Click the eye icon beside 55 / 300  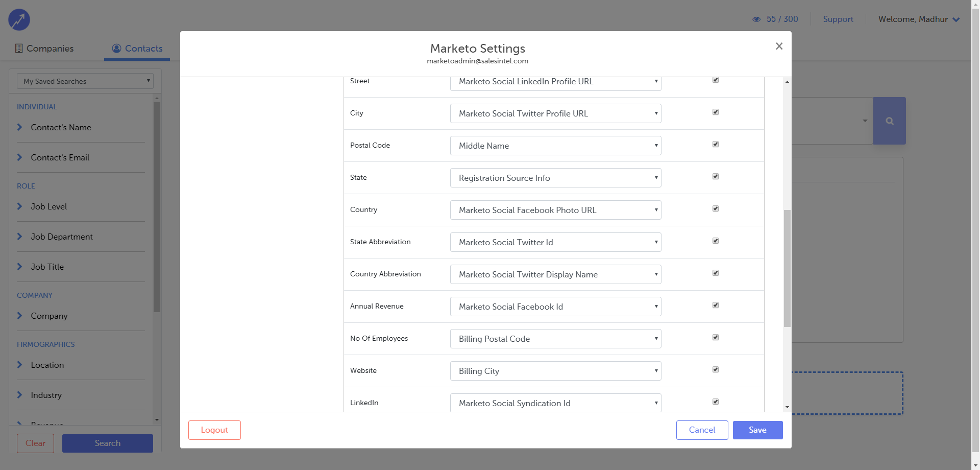point(756,19)
